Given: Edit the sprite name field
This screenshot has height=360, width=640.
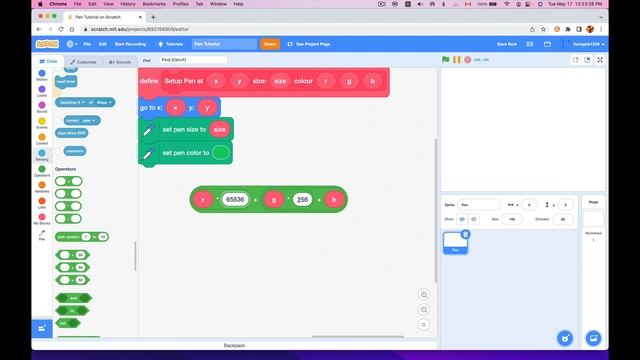Looking at the screenshot, I should [479, 205].
